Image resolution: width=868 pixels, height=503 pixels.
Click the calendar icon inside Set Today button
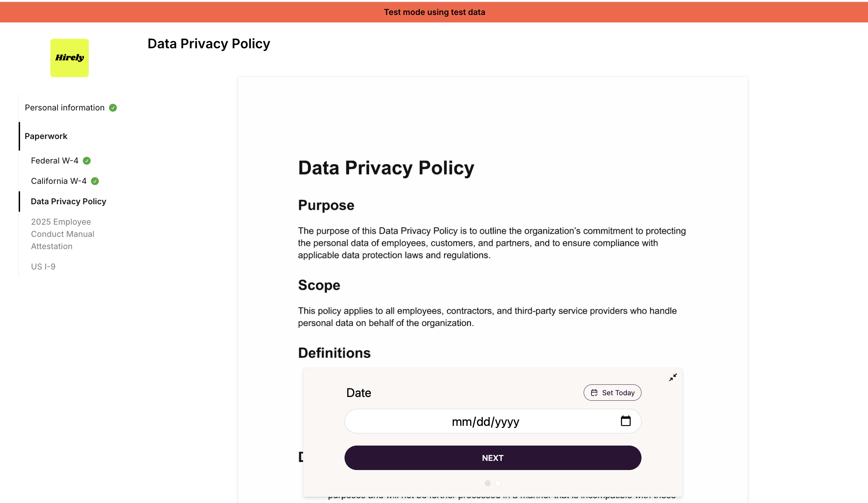point(594,393)
